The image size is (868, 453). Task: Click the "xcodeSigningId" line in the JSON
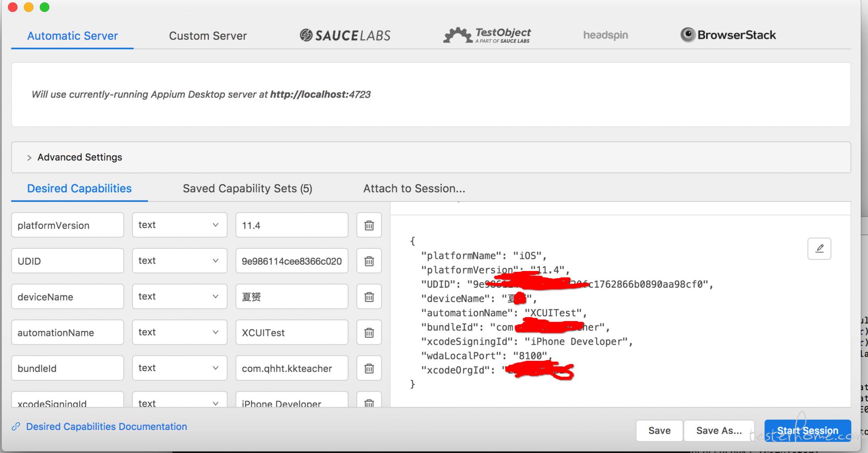(x=527, y=341)
